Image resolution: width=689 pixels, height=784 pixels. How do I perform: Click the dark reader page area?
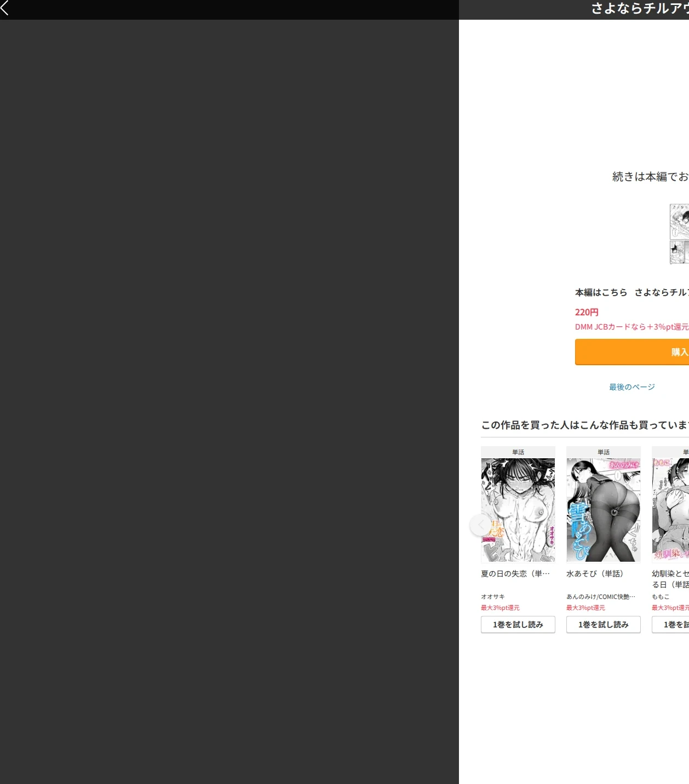point(229,402)
